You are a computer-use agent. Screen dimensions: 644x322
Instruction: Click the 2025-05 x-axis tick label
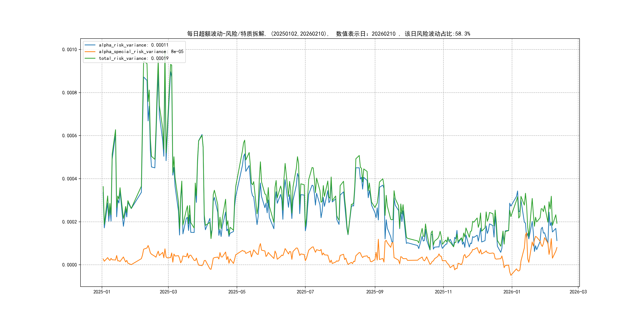pos(237,292)
